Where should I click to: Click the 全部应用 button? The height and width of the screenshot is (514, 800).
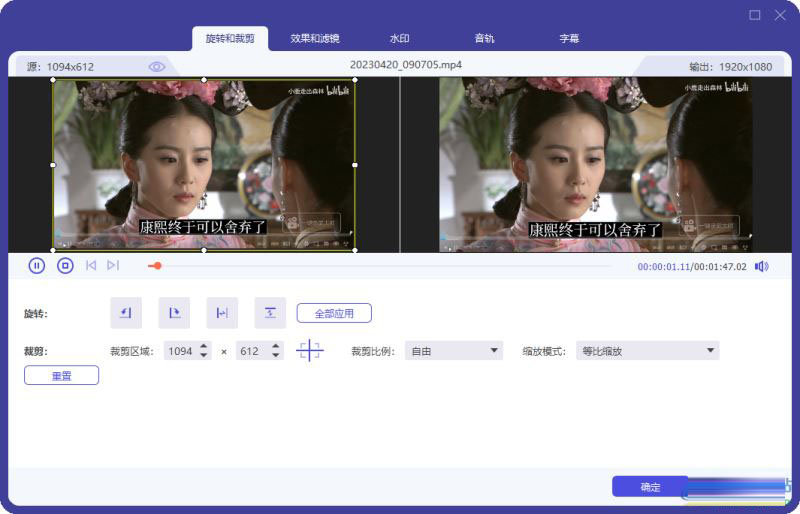334,313
